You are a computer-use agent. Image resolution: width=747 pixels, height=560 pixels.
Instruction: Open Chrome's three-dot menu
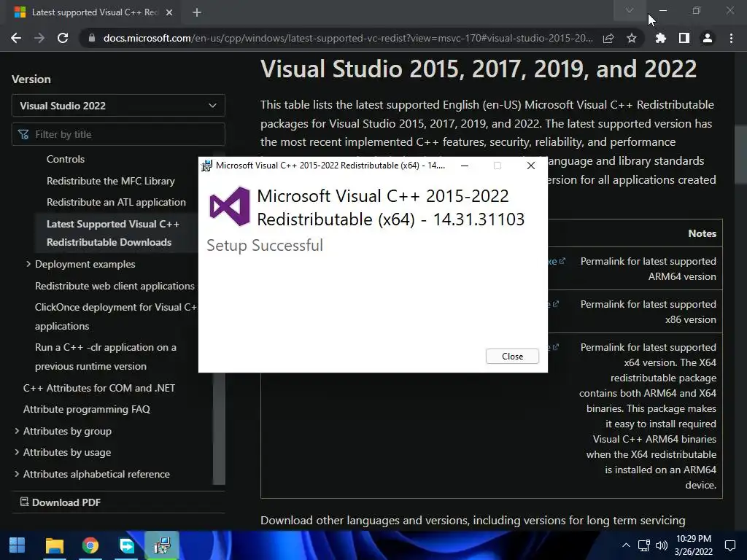coord(731,38)
